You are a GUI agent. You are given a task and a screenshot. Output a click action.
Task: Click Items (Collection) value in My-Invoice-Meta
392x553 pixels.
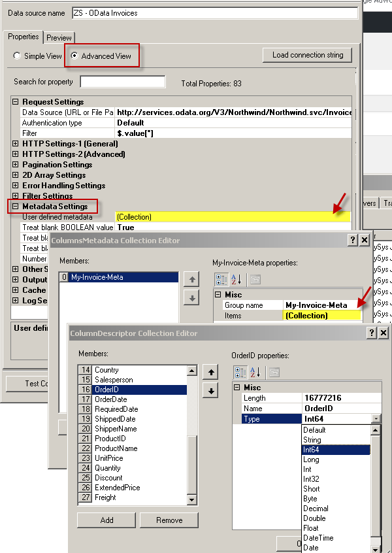[x=322, y=316]
